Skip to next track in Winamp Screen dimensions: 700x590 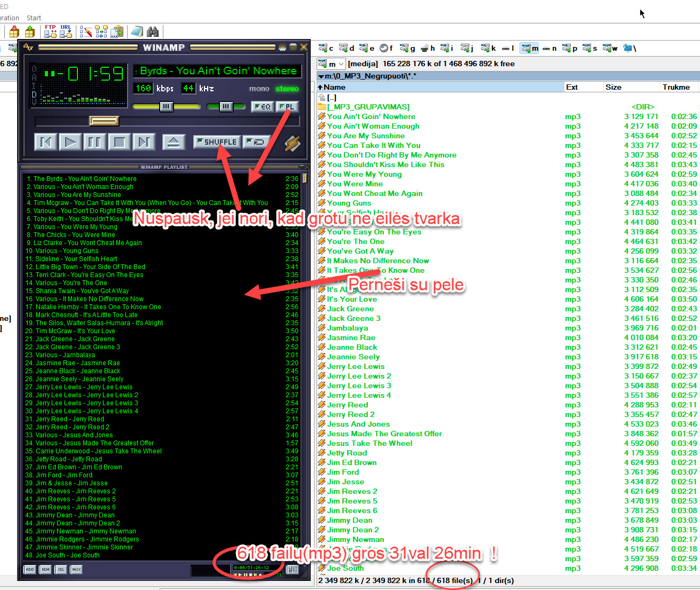point(144,142)
